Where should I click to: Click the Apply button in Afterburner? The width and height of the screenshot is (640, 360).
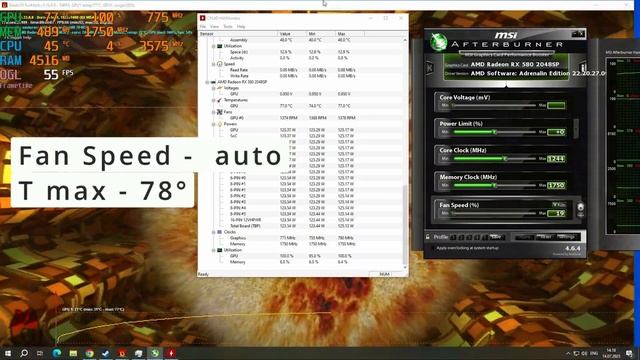[x=524, y=237]
